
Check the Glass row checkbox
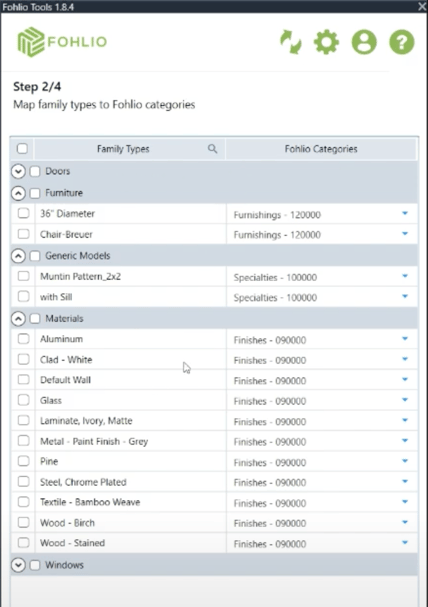click(24, 400)
